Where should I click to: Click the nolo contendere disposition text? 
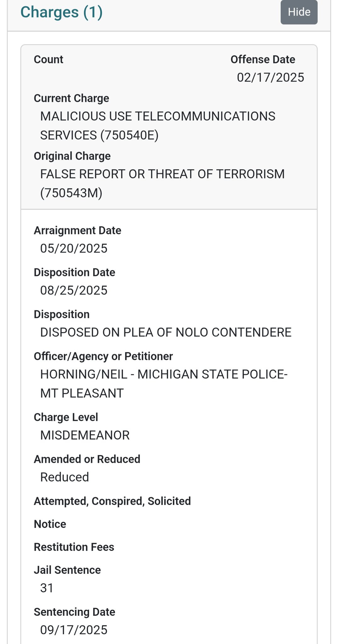(x=166, y=332)
